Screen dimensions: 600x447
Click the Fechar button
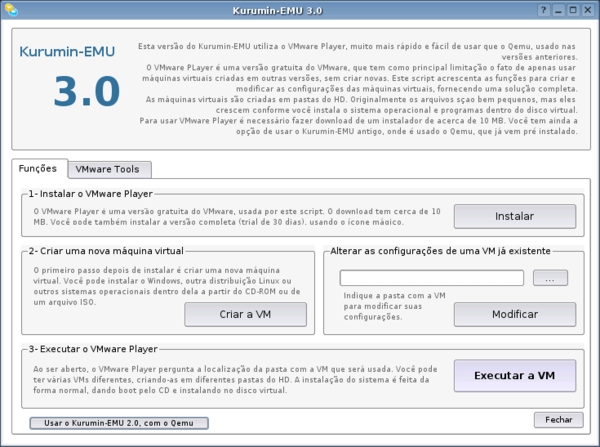coord(559,420)
